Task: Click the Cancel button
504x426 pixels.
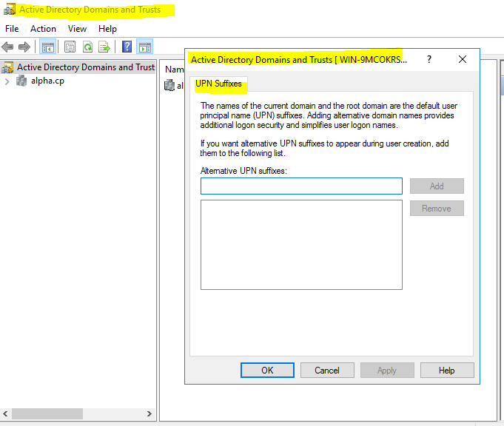Action: (x=327, y=371)
